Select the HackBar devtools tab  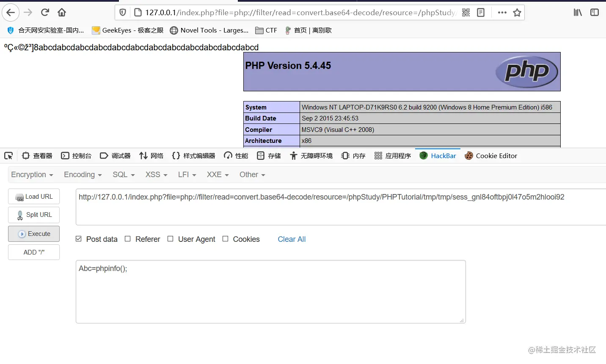[438, 156]
